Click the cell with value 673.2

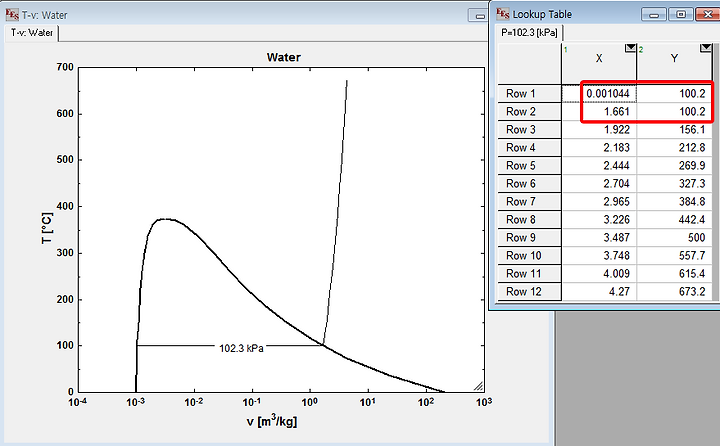675,291
